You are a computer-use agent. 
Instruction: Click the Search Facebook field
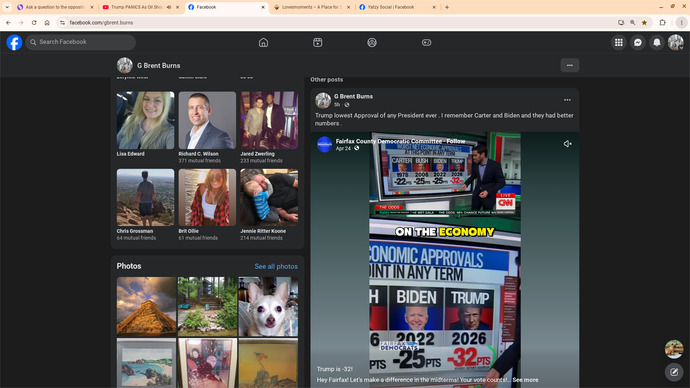(81, 42)
